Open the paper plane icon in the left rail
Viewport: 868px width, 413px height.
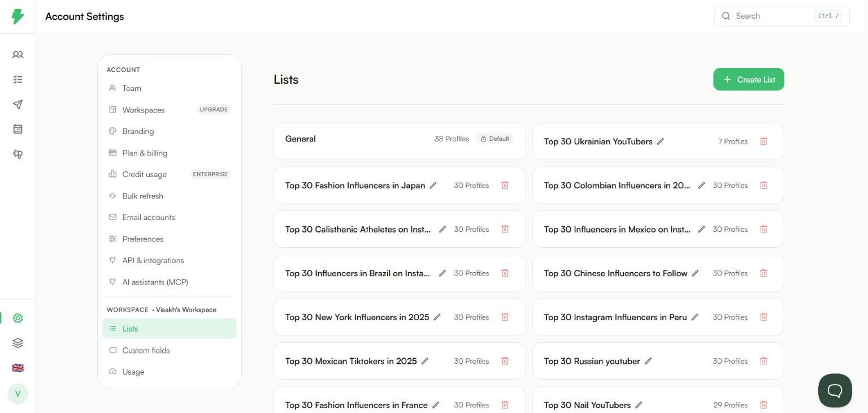point(18,105)
